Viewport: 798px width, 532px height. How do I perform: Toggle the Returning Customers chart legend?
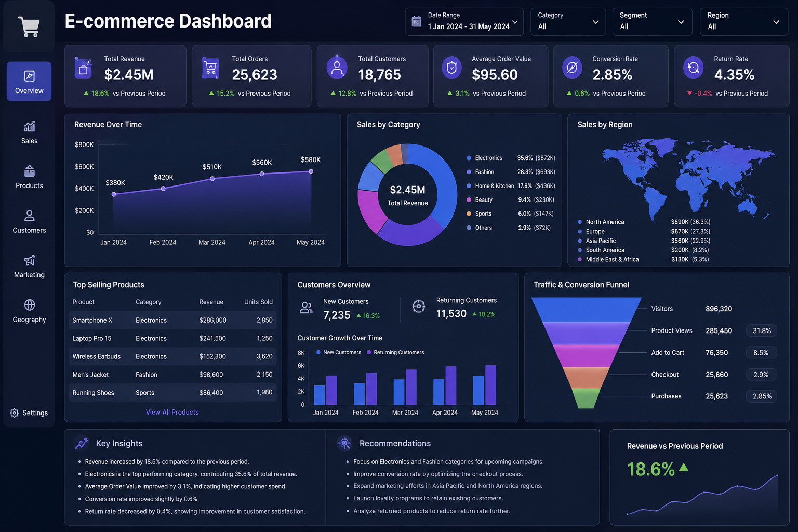coord(395,352)
